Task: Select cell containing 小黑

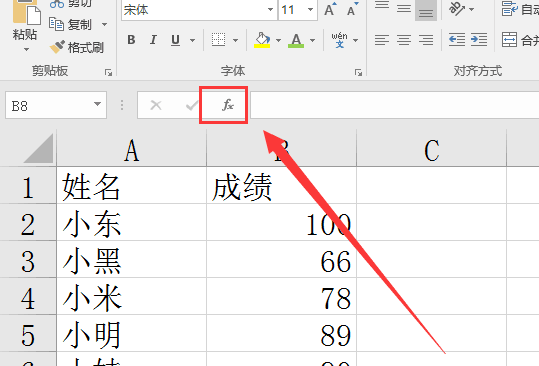Action: [x=132, y=260]
